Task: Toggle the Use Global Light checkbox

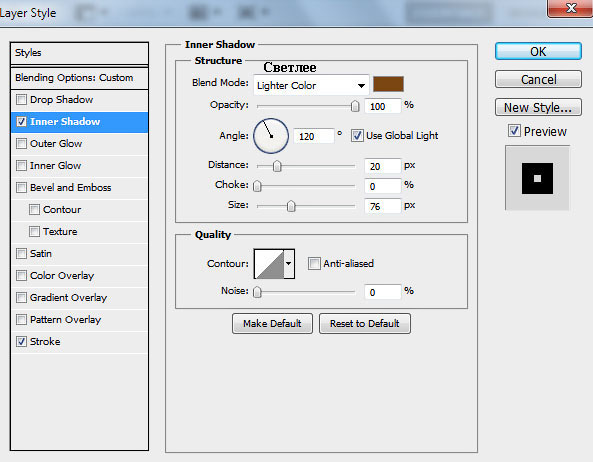Action: coord(357,135)
